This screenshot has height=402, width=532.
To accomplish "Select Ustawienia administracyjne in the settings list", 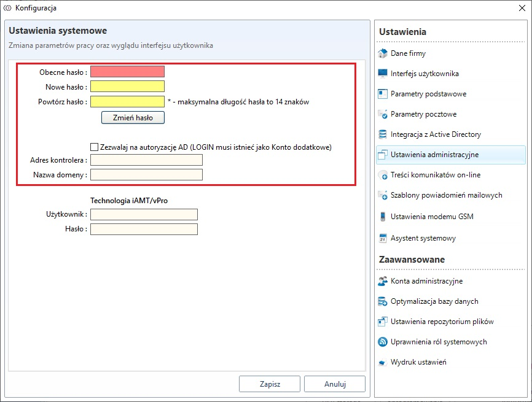I will (x=434, y=155).
